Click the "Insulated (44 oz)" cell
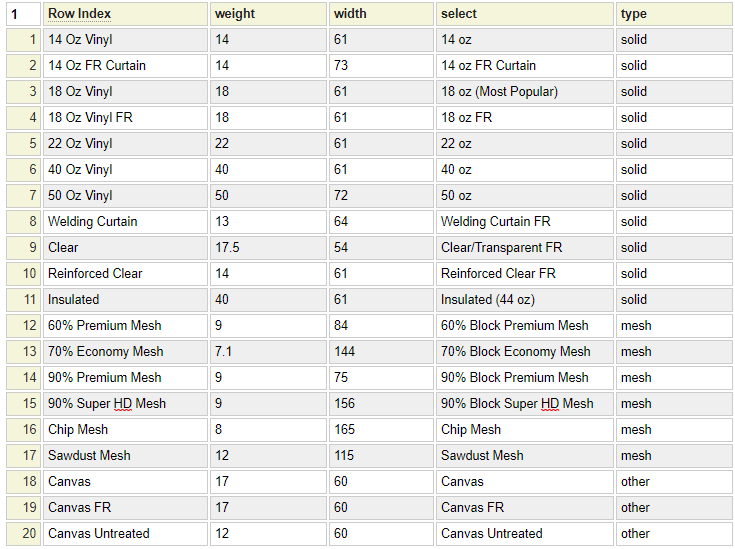Screen dimensions: 735x549 tap(524, 299)
